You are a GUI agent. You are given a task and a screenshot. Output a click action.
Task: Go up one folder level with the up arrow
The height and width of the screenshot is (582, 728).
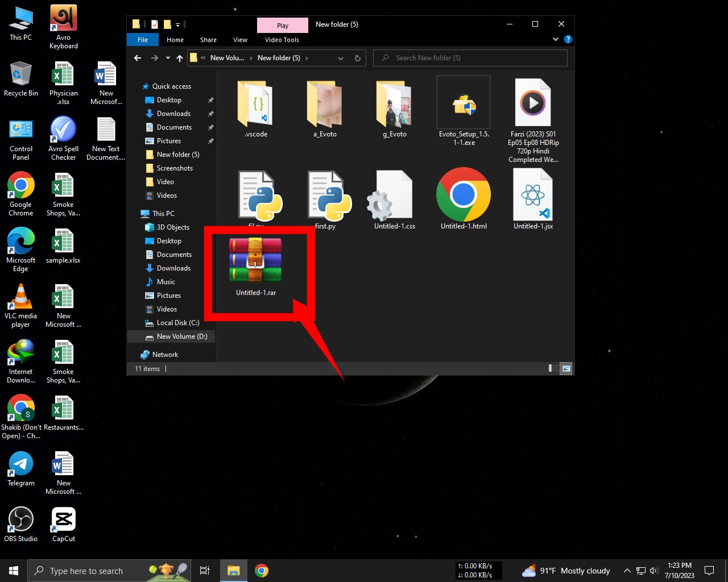coord(180,58)
